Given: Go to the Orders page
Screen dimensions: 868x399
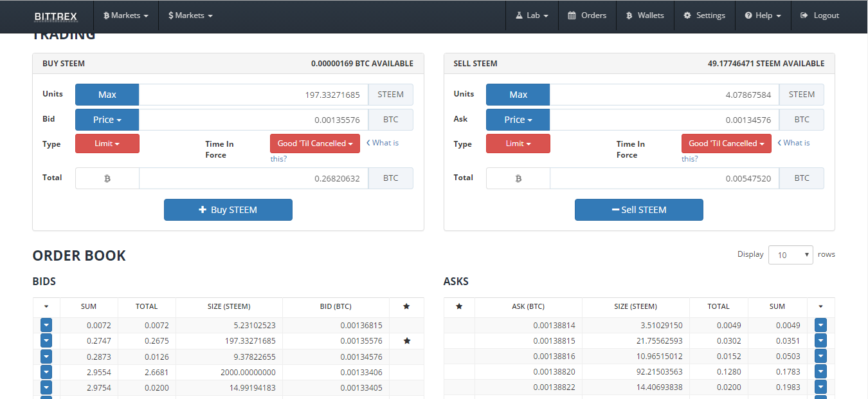Looking at the screenshot, I should coord(587,15).
